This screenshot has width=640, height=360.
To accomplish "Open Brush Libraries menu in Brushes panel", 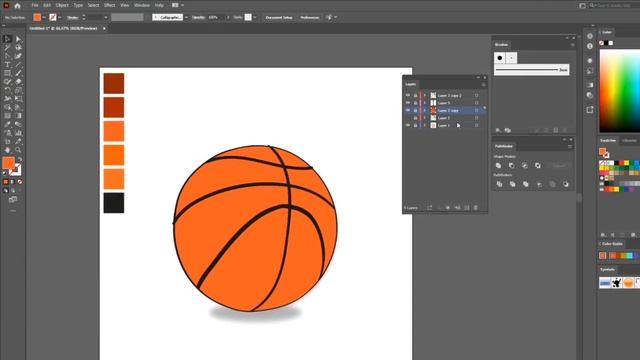I will click(x=498, y=130).
